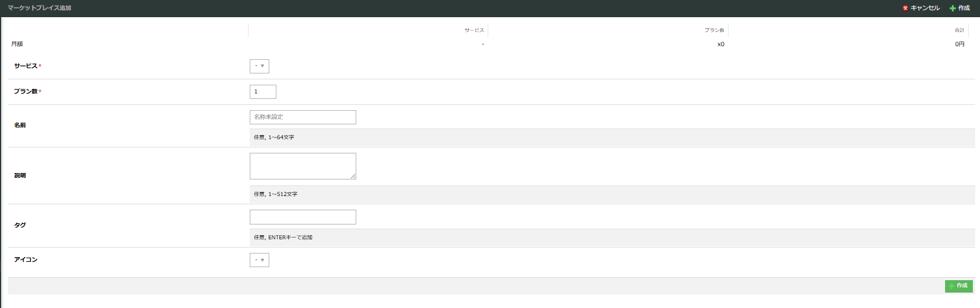Click the マーケットプレイス追加 title
The image size is (980, 308).
[x=39, y=8]
